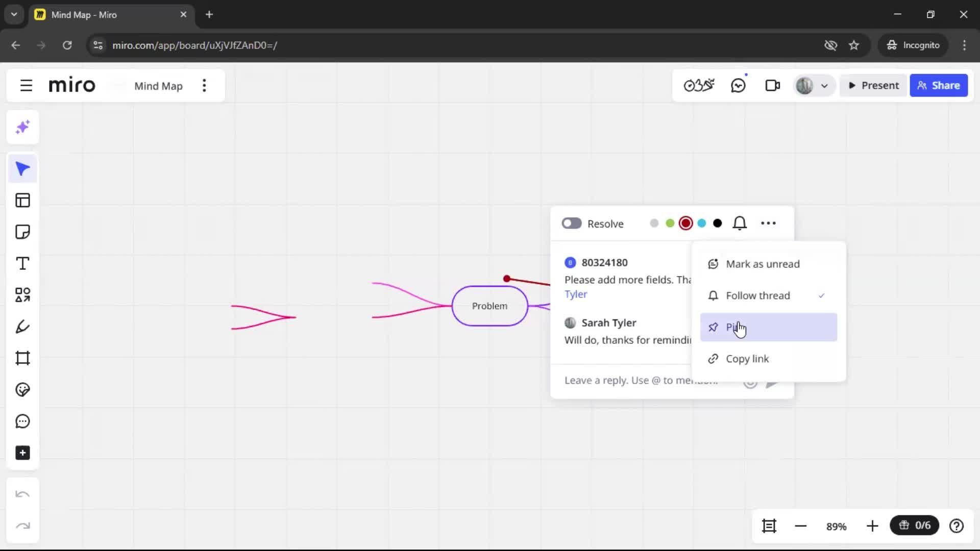The width and height of the screenshot is (980, 551).
Task: Choose the cyan comment color
Action: [x=702, y=223]
